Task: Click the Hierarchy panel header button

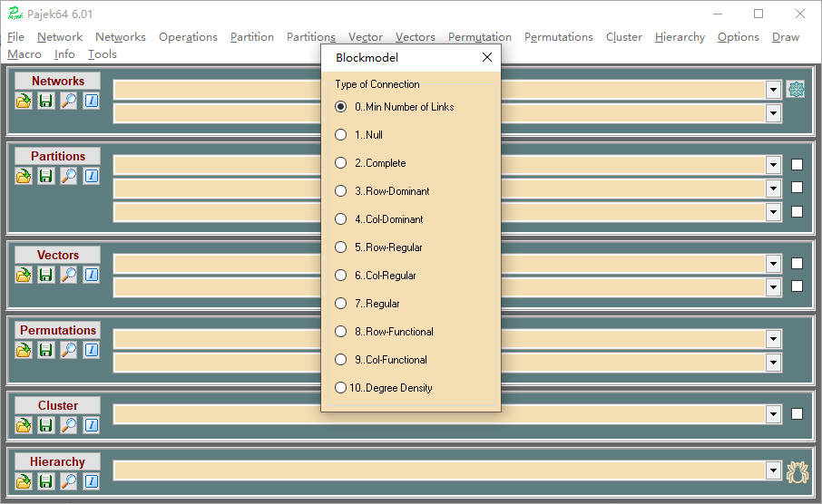Action: tap(58, 461)
